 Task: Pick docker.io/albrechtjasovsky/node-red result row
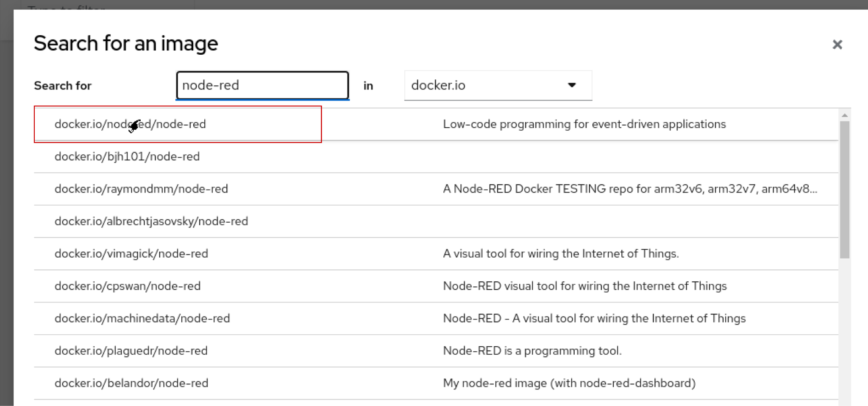151,221
